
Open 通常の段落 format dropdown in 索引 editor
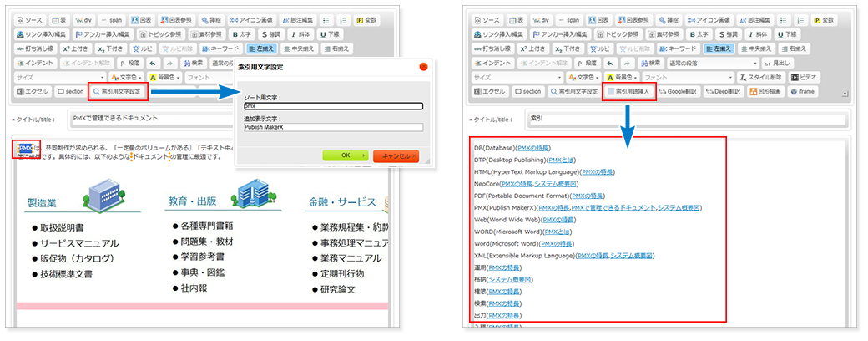(x=713, y=63)
